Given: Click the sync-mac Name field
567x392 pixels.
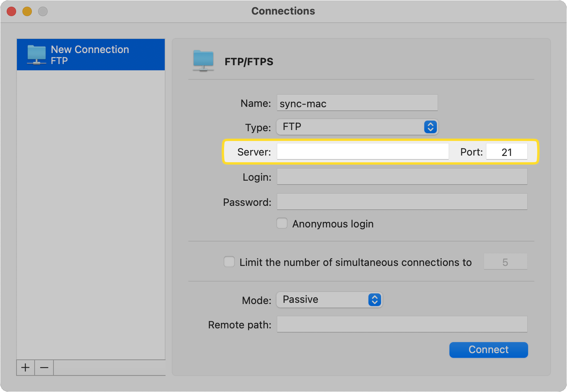Looking at the screenshot, I should 357,103.
